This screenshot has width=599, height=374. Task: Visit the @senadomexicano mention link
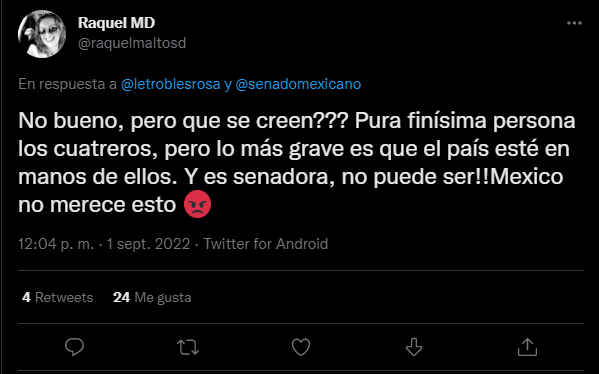point(298,84)
